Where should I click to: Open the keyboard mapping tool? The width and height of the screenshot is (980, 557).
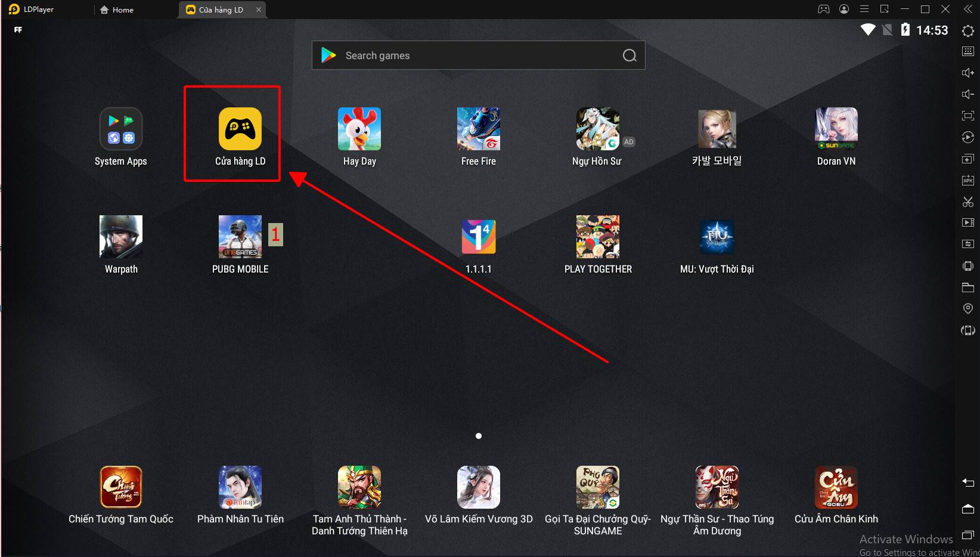click(x=967, y=51)
